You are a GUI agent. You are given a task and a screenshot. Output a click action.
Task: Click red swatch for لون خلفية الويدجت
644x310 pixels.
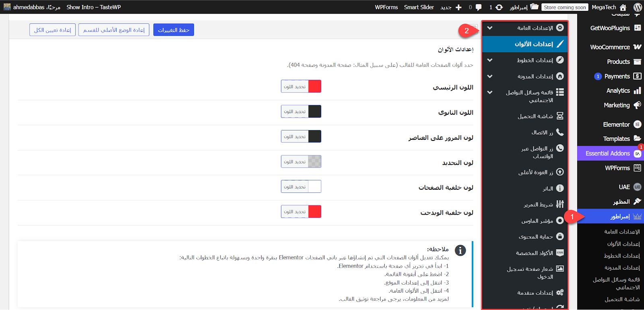(315, 211)
